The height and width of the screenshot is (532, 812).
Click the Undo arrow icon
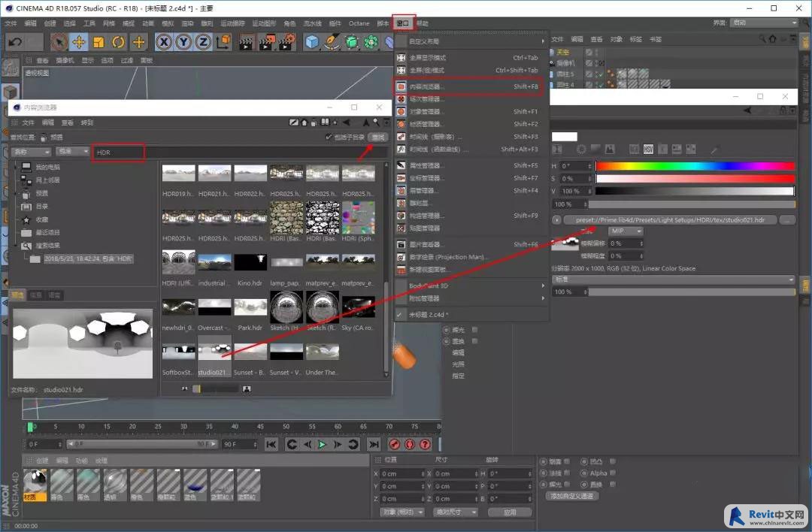tap(15, 41)
